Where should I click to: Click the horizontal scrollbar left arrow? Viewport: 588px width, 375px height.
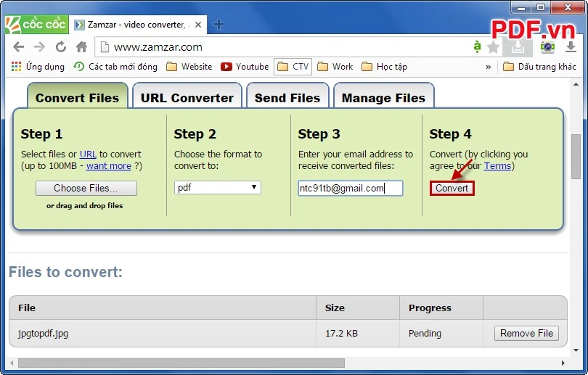click(12, 363)
